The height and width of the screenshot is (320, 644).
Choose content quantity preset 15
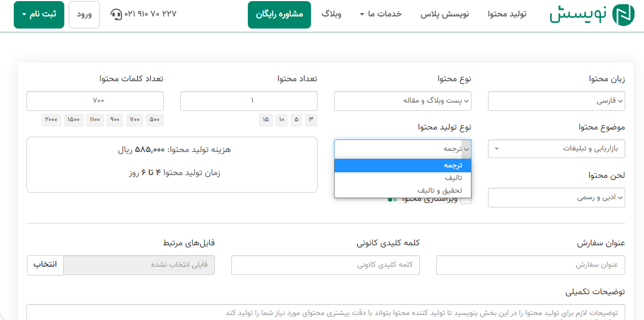click(265, 120)
